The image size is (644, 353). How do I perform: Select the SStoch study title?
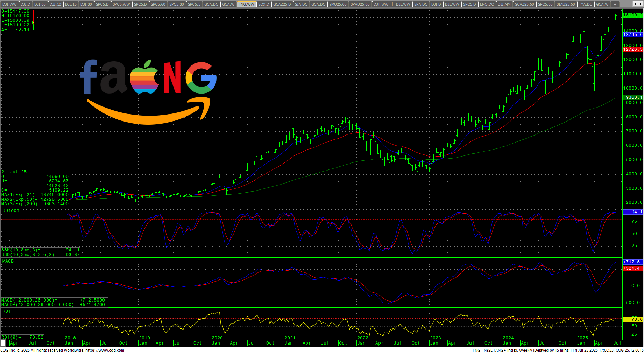click(11, 210)
